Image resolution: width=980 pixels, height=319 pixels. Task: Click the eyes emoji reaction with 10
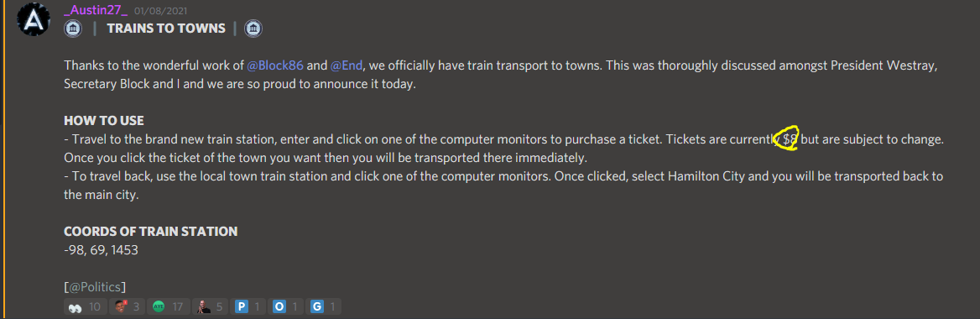tap(85, 306)
